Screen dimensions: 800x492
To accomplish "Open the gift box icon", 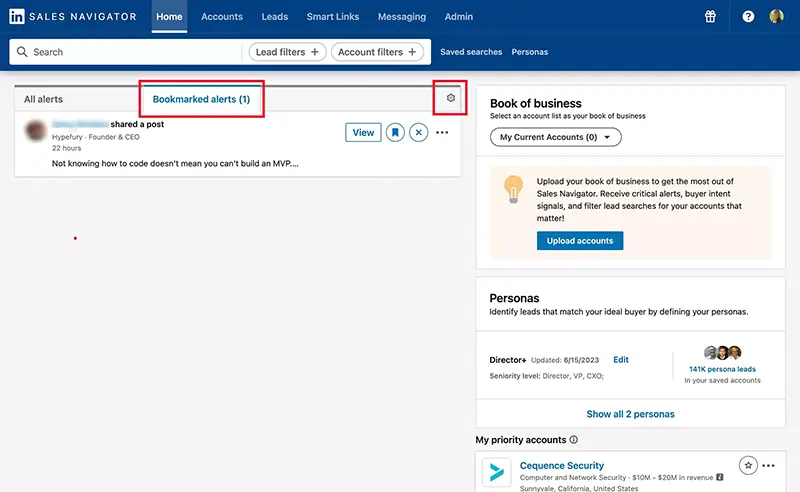I will click(710, 16).
